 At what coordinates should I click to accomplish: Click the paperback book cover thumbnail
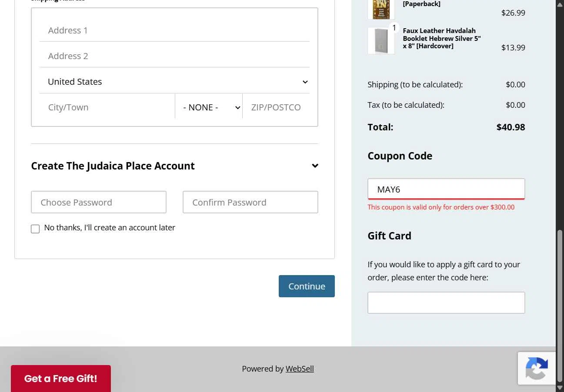pyautogui.click(x=381, y=9)
